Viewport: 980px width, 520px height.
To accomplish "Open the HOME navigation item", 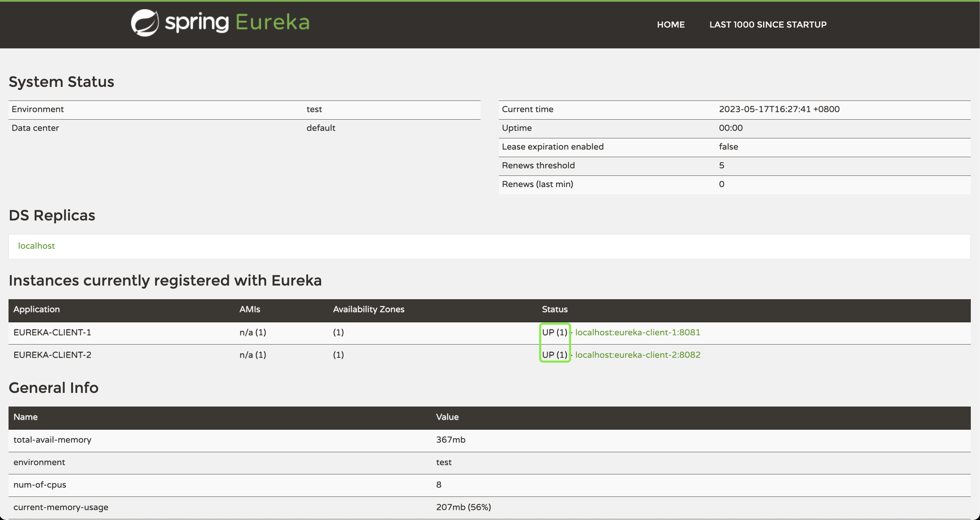I will [671, 25].
